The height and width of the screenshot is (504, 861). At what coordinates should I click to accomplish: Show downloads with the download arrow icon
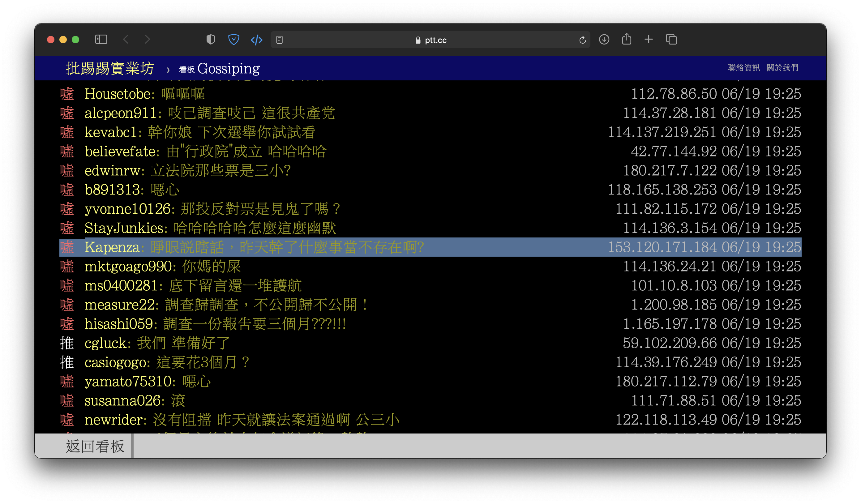click(604, 40)
